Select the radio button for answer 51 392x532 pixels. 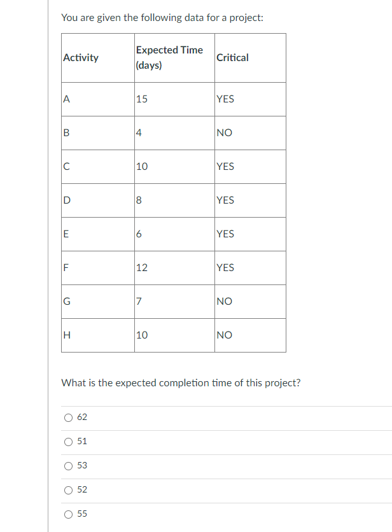coord(69,441)
